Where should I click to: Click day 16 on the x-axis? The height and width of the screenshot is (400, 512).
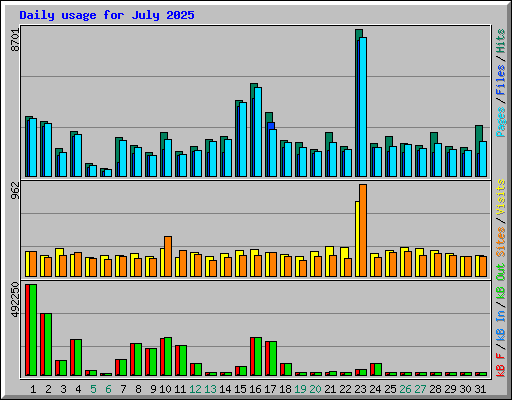click(255, 389)
